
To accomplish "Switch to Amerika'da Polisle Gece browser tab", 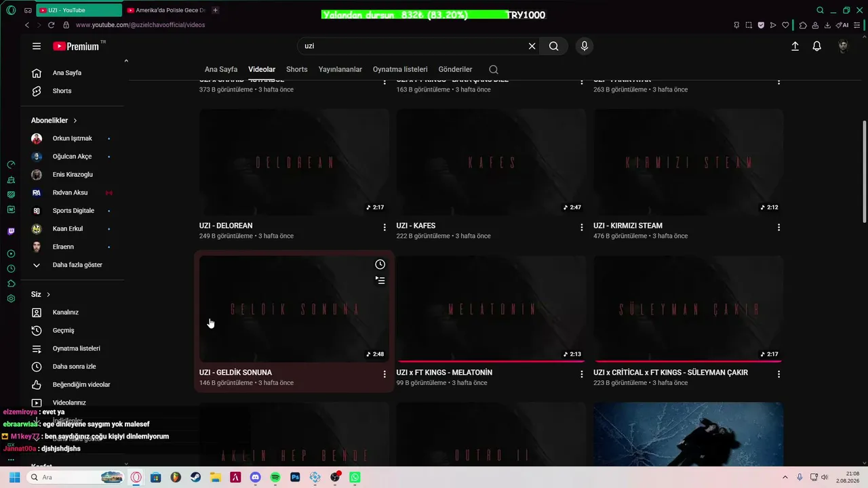I will pyautogui.click(x=165, y=10).
